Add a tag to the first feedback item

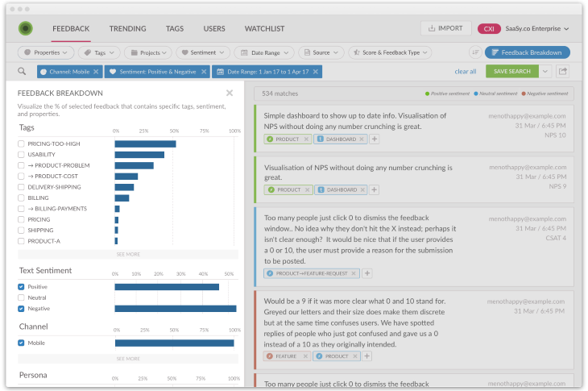375,139
